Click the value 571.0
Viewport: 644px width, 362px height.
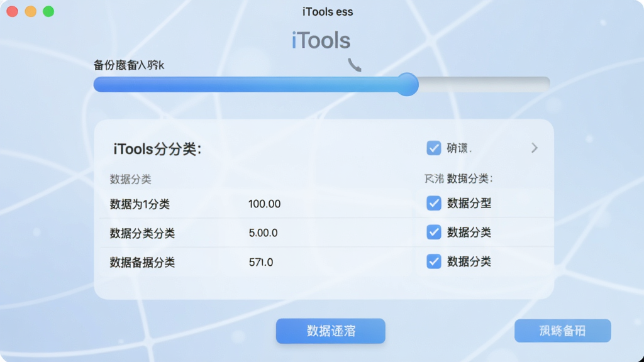pos(261,262)
